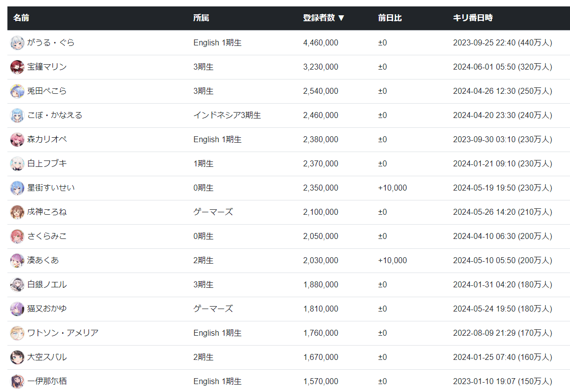Select date 2024-04-26 12:30 (250万人)

[502, 91]
